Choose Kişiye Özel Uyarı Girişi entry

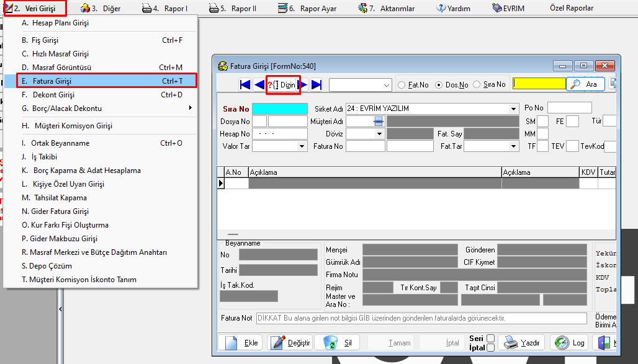click(100, 184)
